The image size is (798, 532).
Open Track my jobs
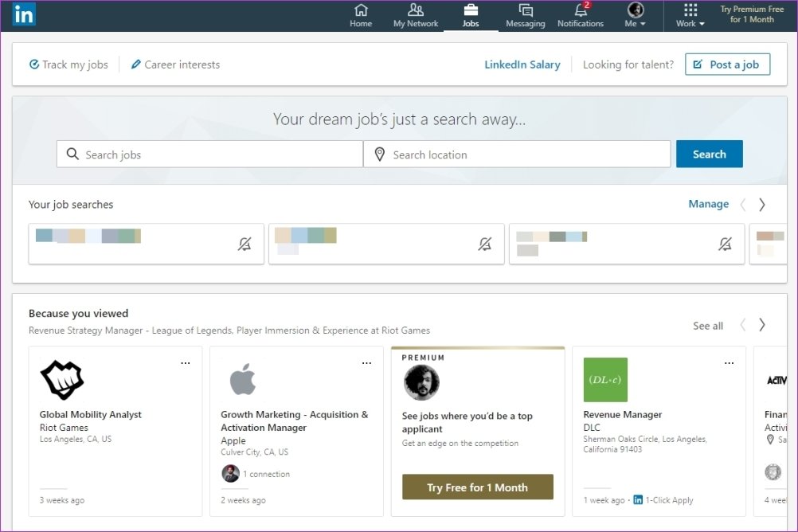coord(68,65)
